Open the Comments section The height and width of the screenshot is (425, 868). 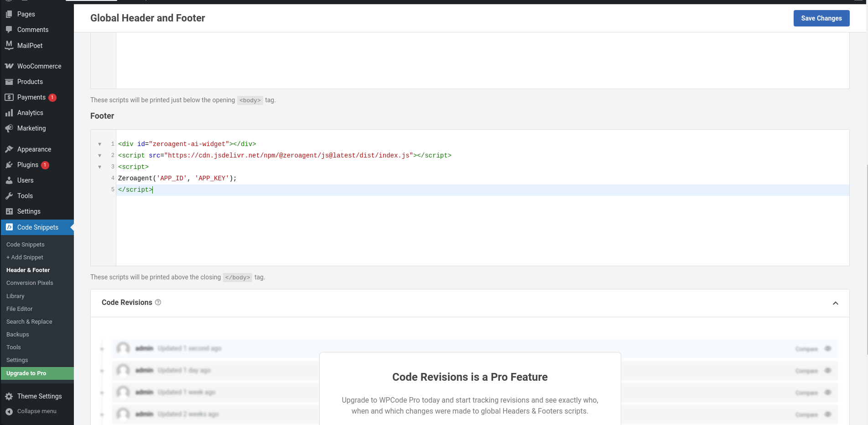tap(32, 29)
